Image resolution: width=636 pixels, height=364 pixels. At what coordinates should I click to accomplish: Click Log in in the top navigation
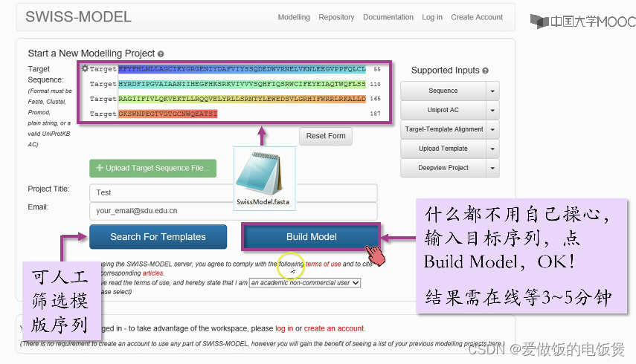tap(432, 17)
